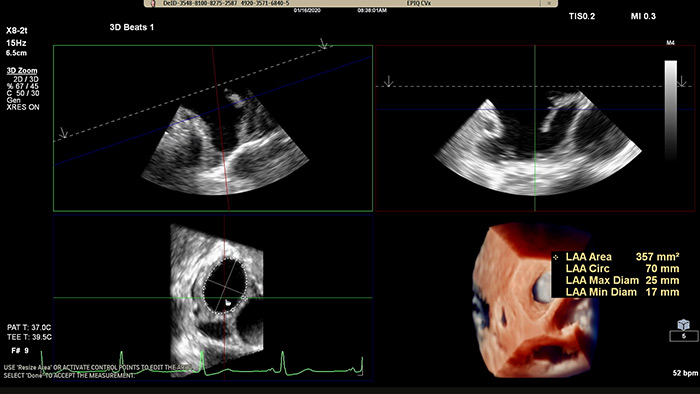This screenshot has width=700, height=394.
Task: Click the LAA Circ 70 mm result
Action: pyautogui.click(x=622, y=269)
